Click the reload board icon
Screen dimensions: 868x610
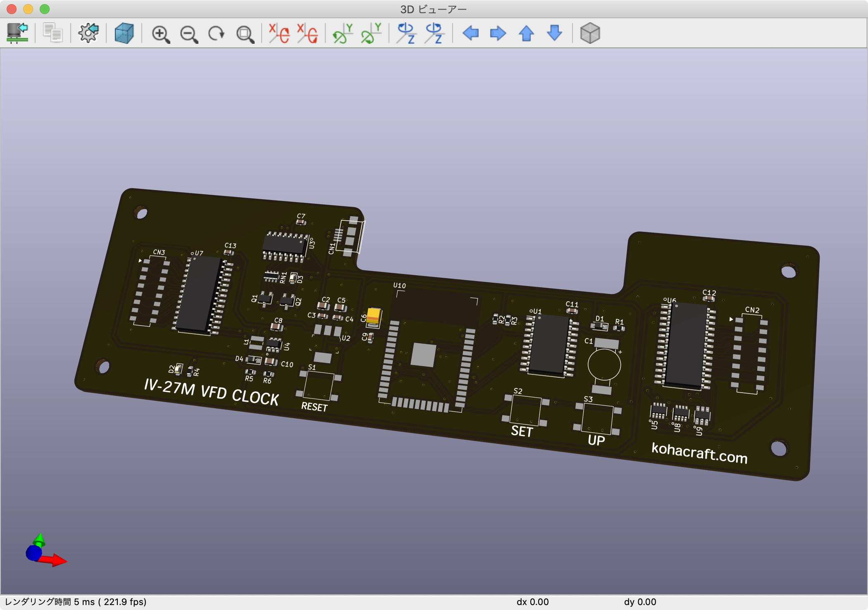[x=17, y=33]
